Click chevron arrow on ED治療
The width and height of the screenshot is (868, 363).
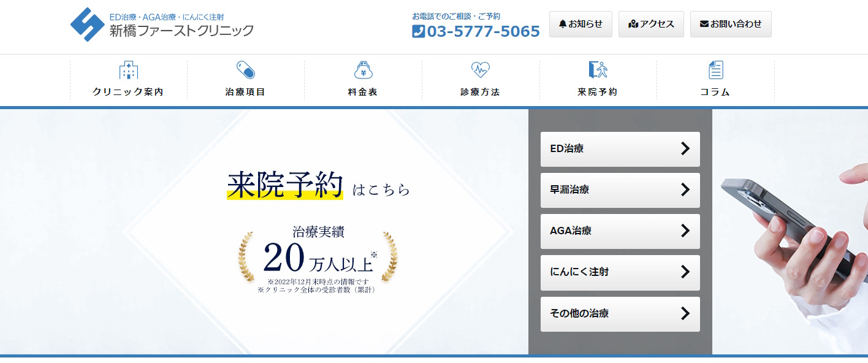(685, 149)
